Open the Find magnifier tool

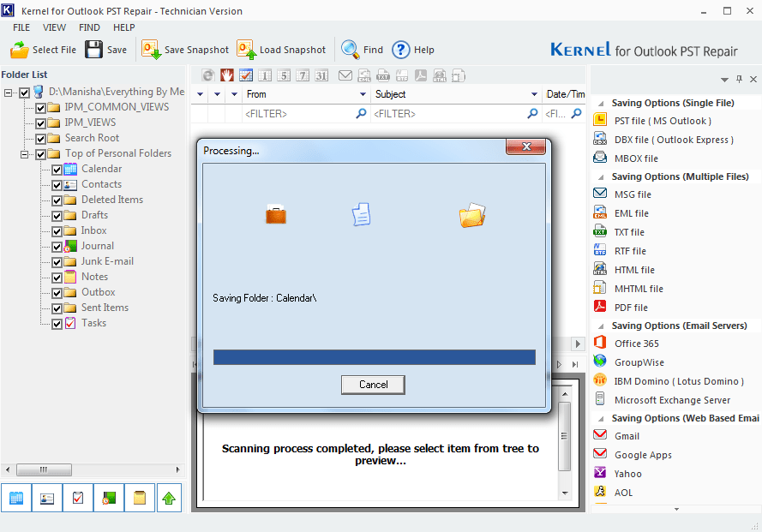[350, 50]
